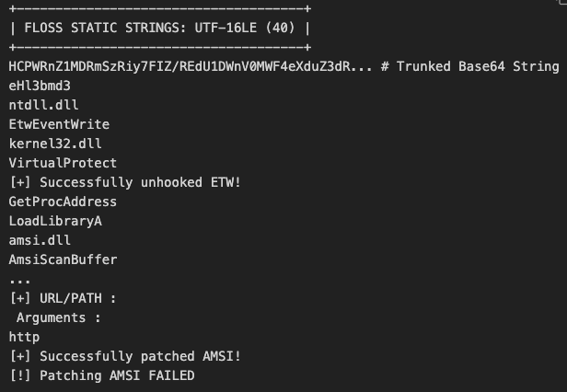The height and width of the screenshot is (392, 567).
Task: Select the EtwEventWrite string
Action: (x=59, y=124)
